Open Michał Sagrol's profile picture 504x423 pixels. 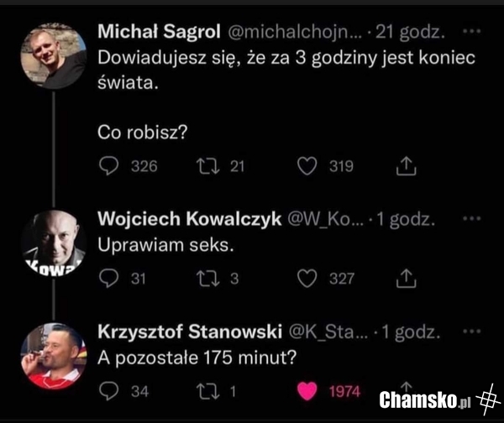point(54,55)
